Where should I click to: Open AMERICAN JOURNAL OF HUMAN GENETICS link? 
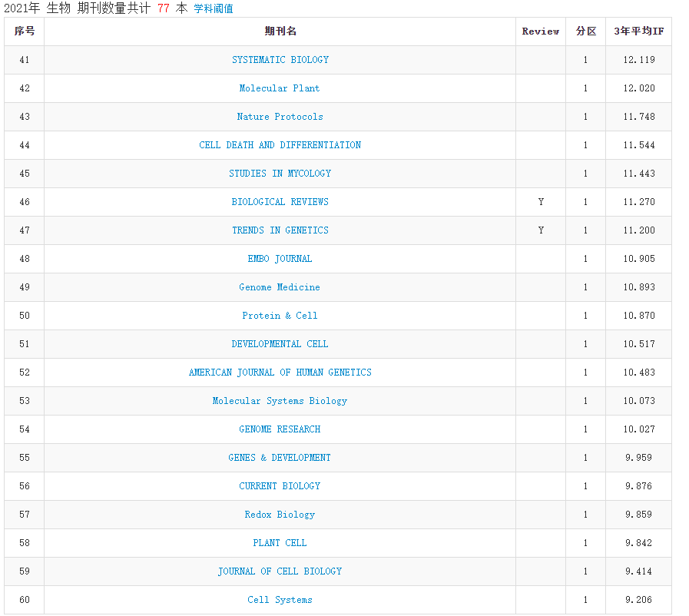(x=280, y=373)
